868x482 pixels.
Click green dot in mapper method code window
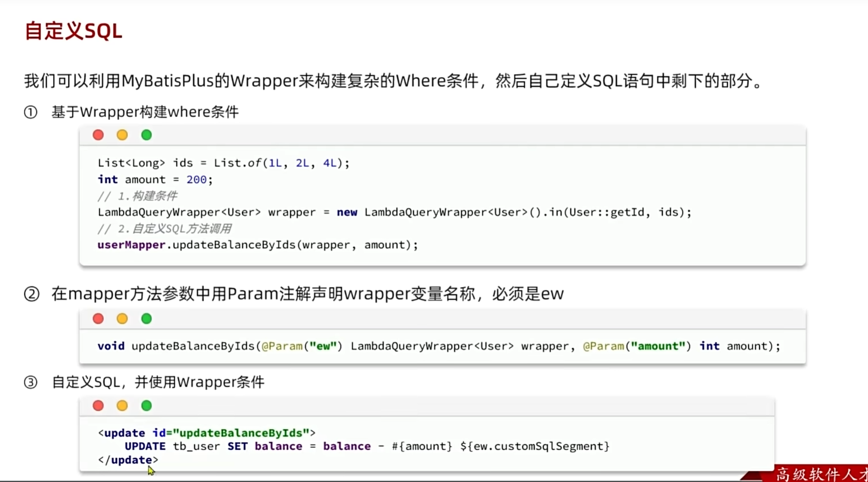point(147,319)
